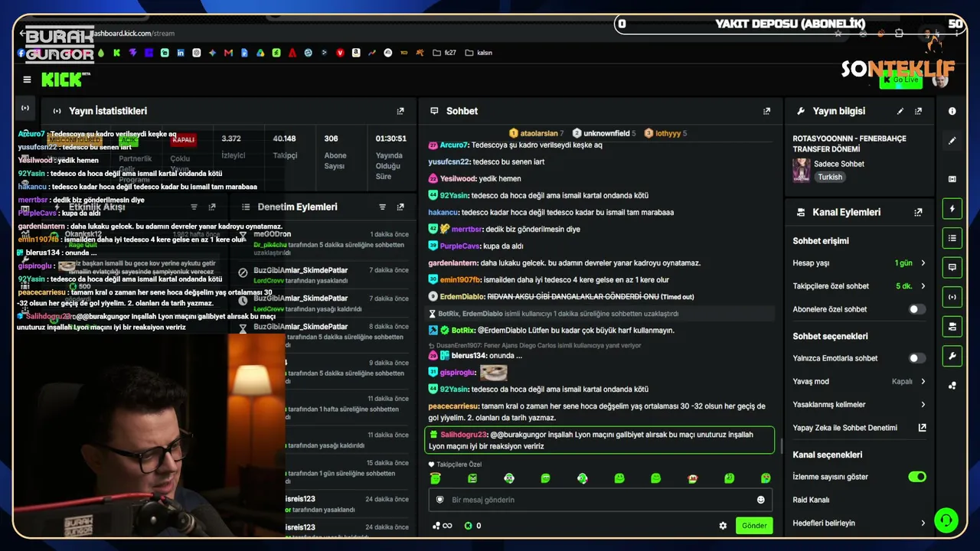Click the 40.148 Takipçi stat
Image resolution: width=980 pixels, height=551 pixels.
(284, 147)
